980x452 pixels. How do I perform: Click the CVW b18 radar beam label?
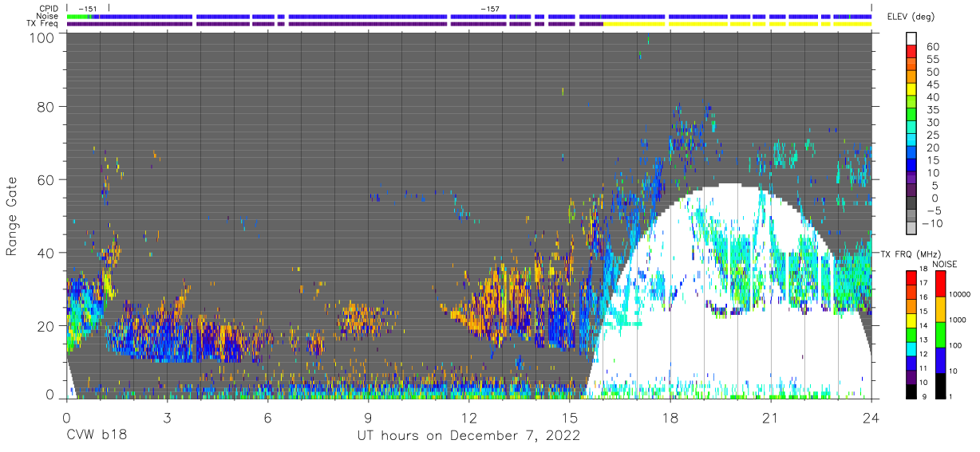pos(96,436)
